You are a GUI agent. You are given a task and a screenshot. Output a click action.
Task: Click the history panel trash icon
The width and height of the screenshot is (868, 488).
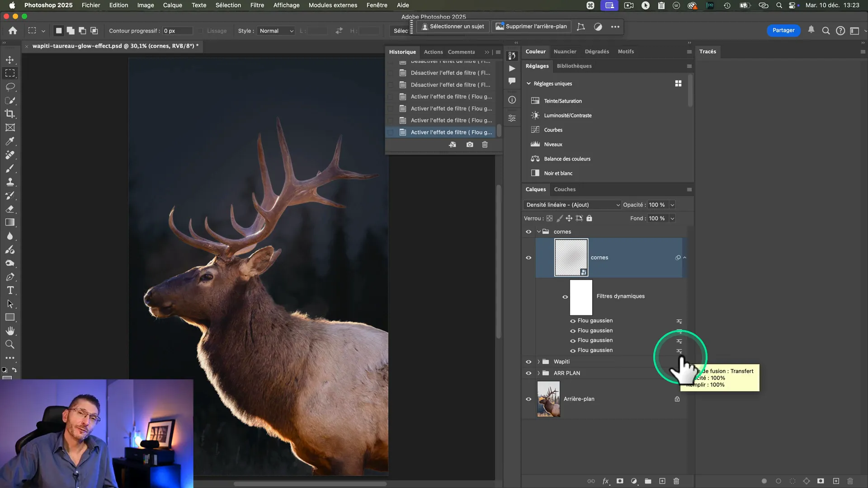(x=485, y=145)
